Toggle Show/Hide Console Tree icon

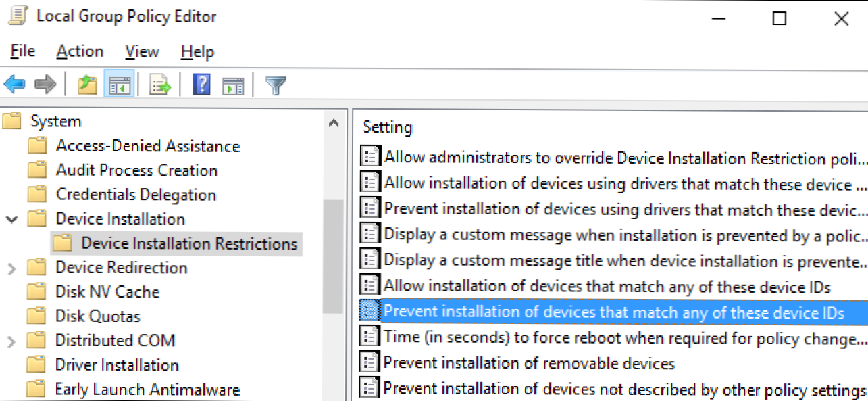[x=119, y=85]
